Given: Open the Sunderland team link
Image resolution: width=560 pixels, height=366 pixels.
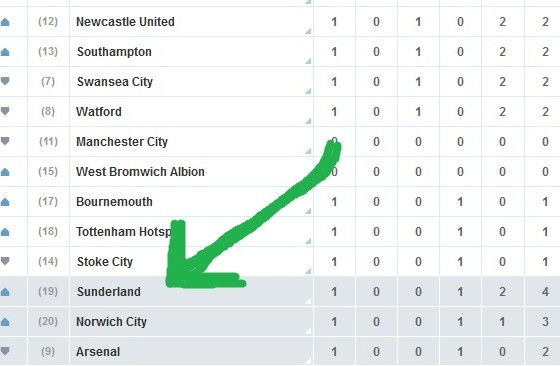Looking at the screenshot, I should pos(109,292).
